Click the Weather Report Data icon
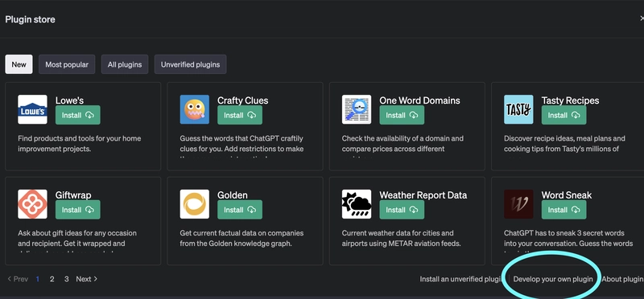The image size is (644, 299). coord(357,204)
